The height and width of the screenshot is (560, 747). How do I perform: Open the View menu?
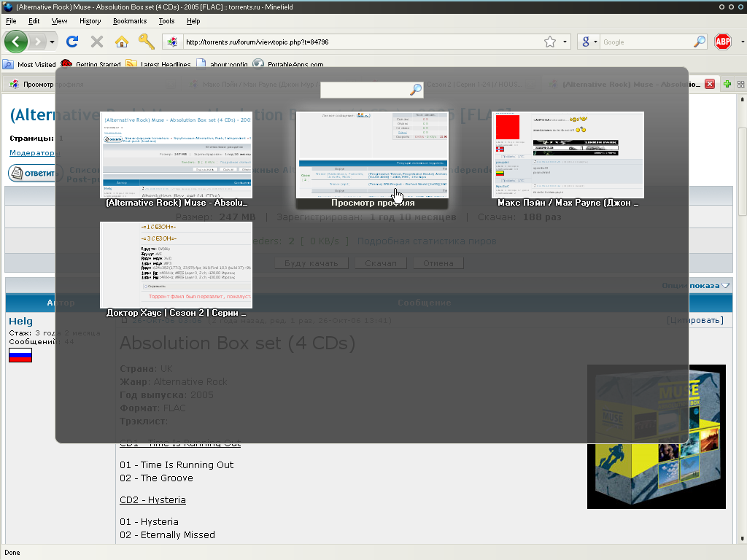click(59, 21)
